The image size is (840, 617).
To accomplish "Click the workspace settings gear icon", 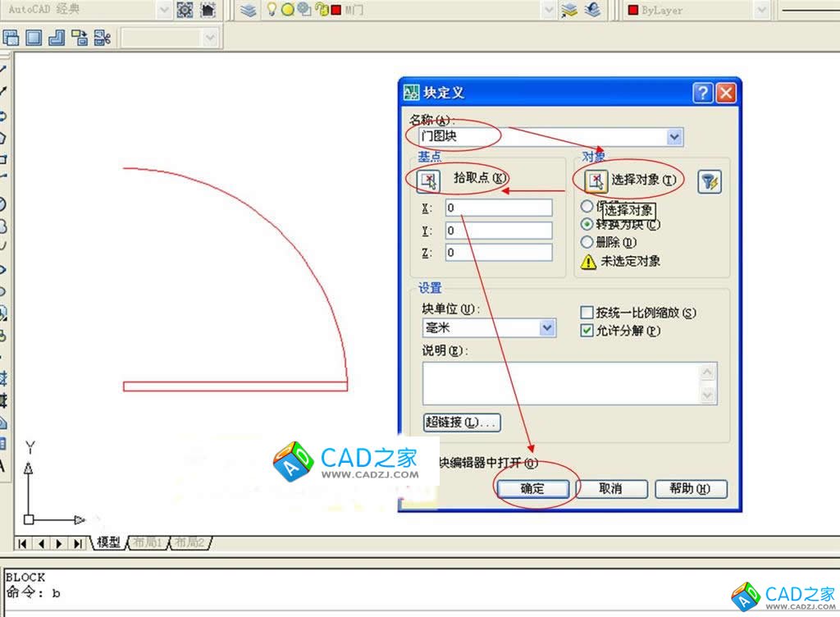I will [185, 10].
